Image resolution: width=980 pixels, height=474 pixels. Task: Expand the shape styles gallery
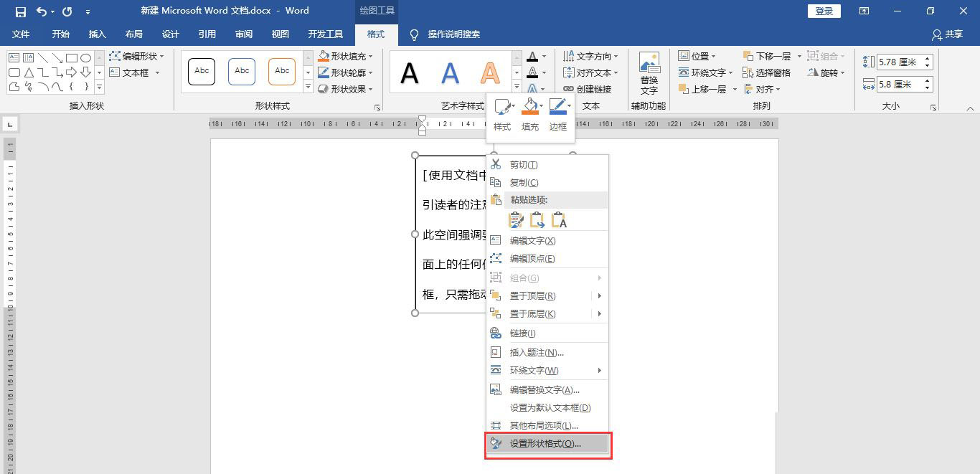[308, 87]
